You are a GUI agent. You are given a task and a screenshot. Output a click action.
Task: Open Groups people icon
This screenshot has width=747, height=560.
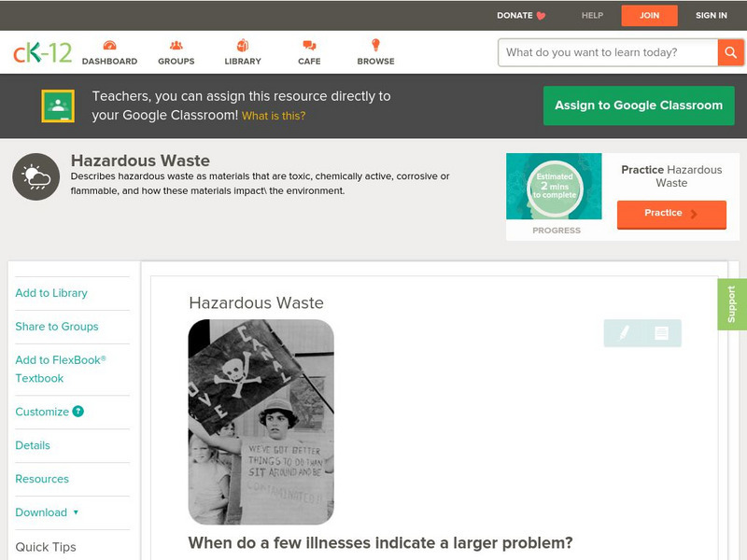176,45
